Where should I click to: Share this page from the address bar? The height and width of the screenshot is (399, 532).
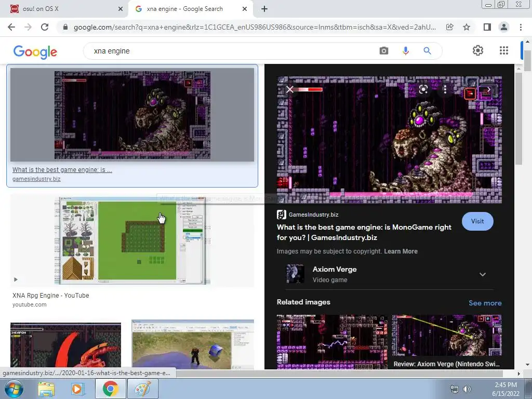[x=449, y=27]
